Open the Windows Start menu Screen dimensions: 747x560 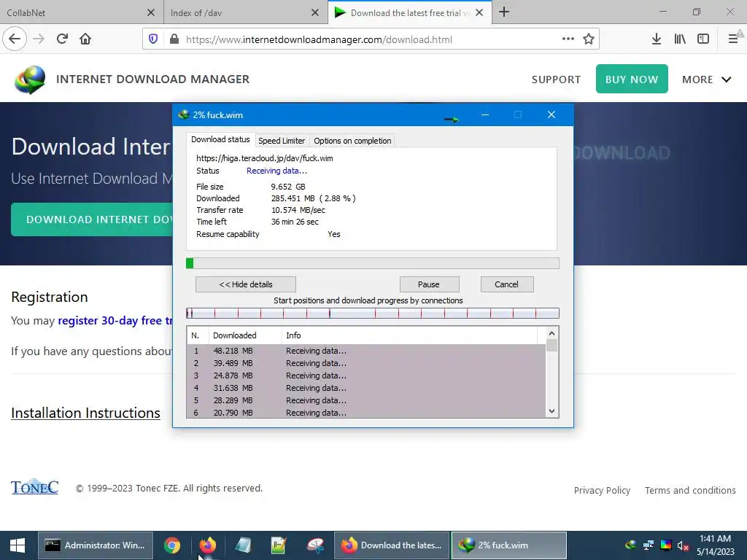point(18,545)
